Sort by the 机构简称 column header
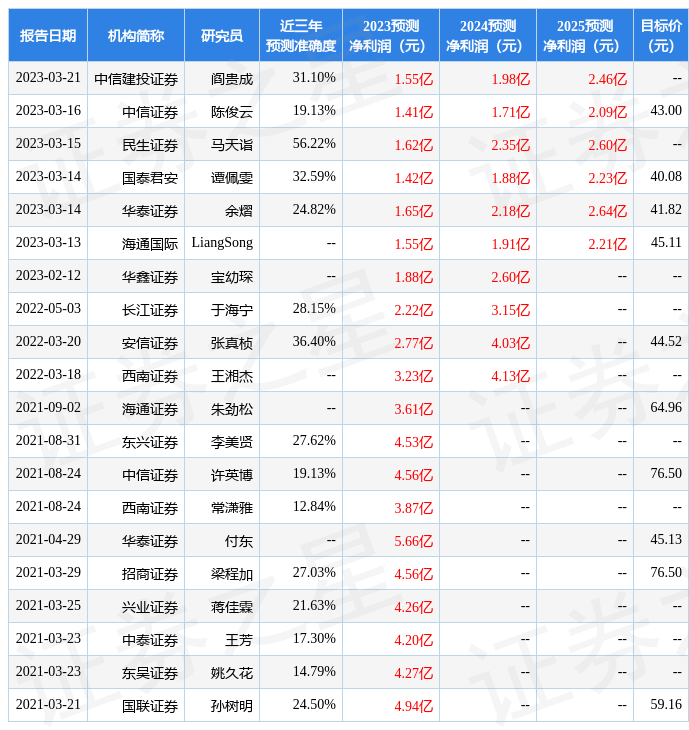Viewport: 689px width, 730px height. (135, 36)
